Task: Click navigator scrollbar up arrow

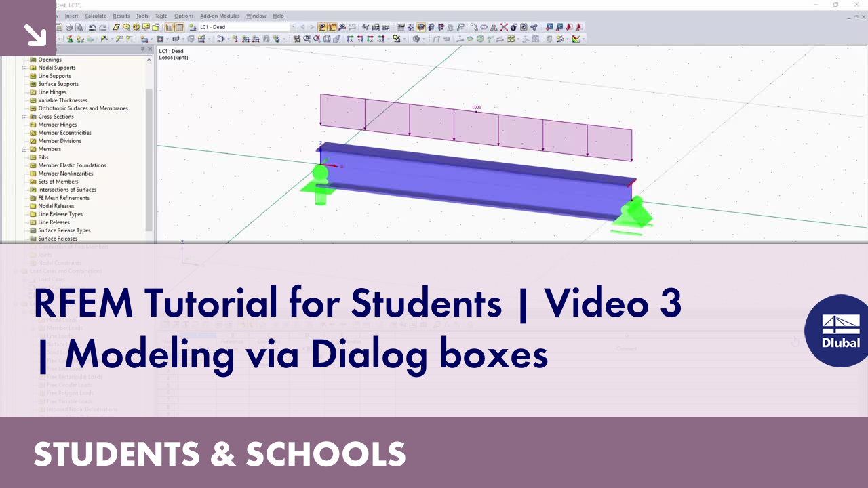Action: (x=149, y=60)
